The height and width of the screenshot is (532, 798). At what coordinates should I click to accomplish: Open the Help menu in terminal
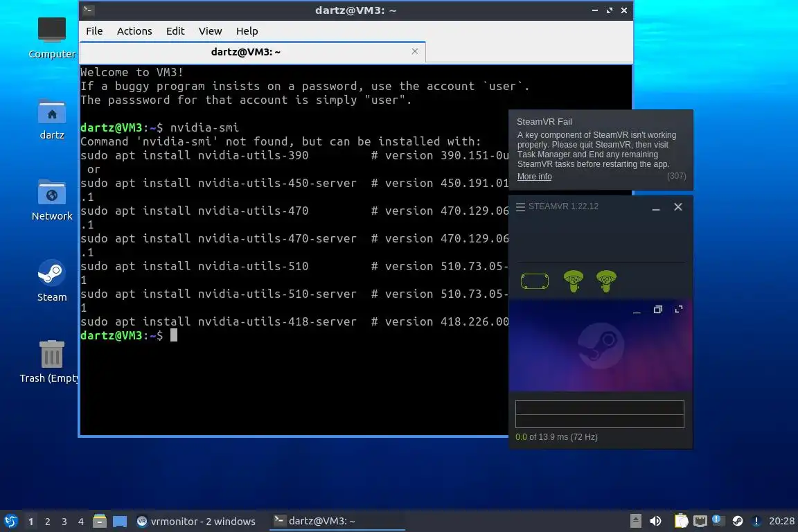tap(247, 31)
